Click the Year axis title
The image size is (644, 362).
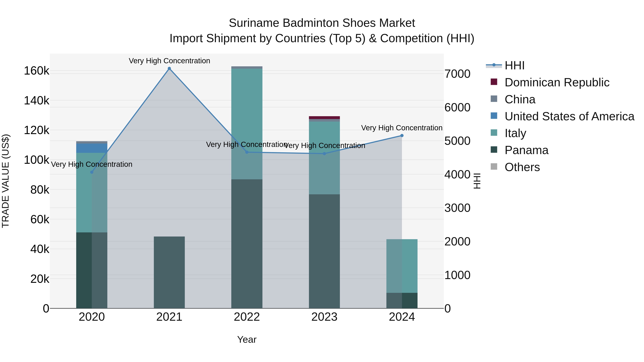coord(247,339)
